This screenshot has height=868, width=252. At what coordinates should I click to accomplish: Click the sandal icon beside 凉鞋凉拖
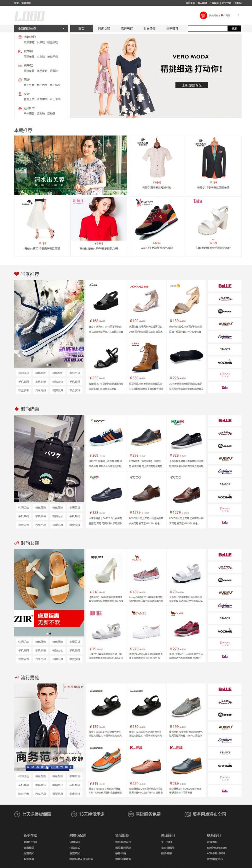tap(20, 37)
